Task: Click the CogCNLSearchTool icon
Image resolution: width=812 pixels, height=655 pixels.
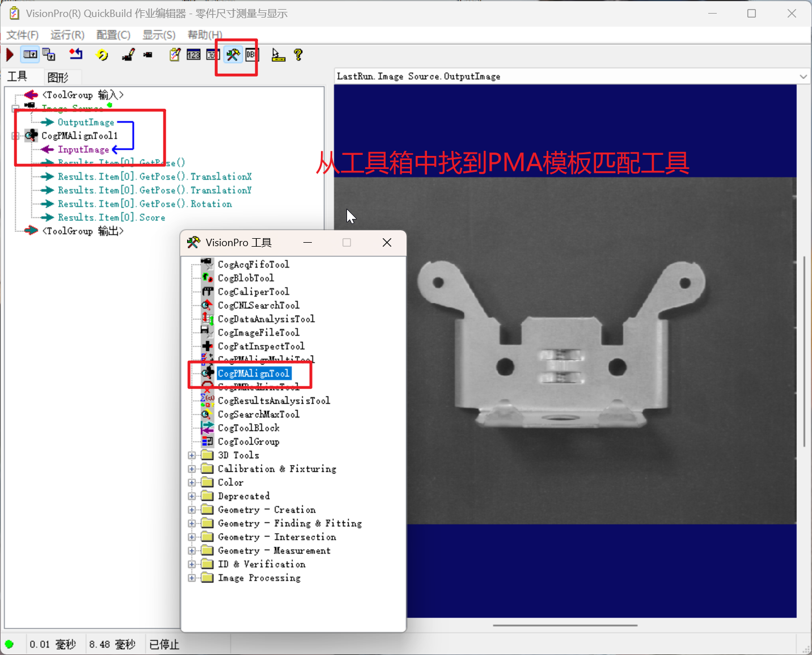Action: coord(208,305)
